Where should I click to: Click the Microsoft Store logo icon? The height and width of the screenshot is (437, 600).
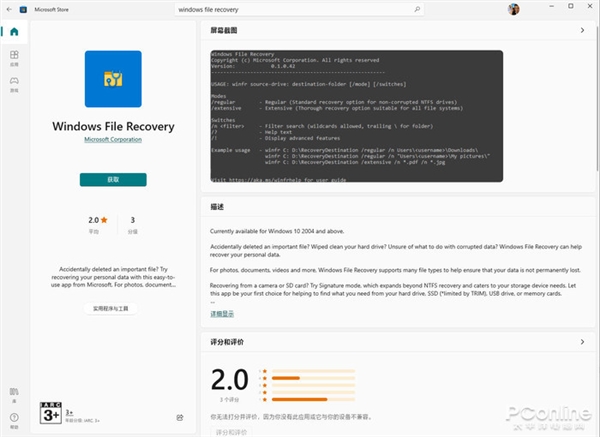[x=23, y=10]
